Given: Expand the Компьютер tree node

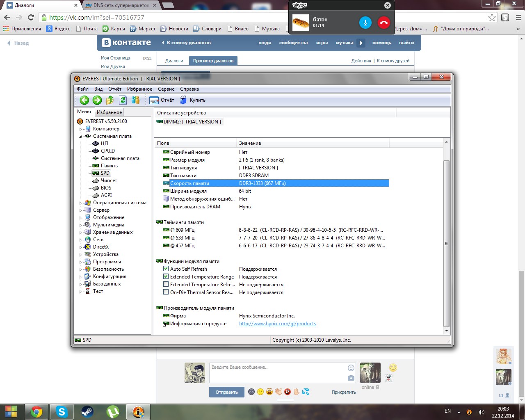Looking at the screenshot, I should [81, 129].
